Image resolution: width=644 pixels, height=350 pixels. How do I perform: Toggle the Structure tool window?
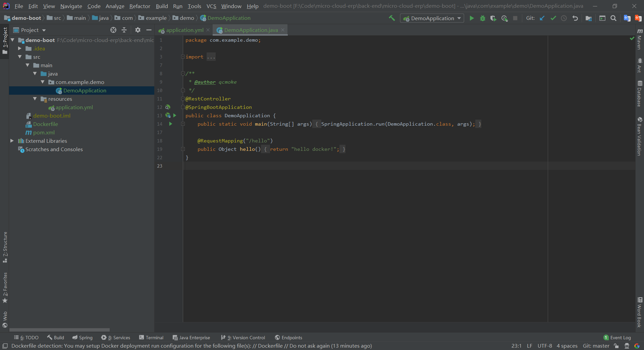click(x=5, y=247)
